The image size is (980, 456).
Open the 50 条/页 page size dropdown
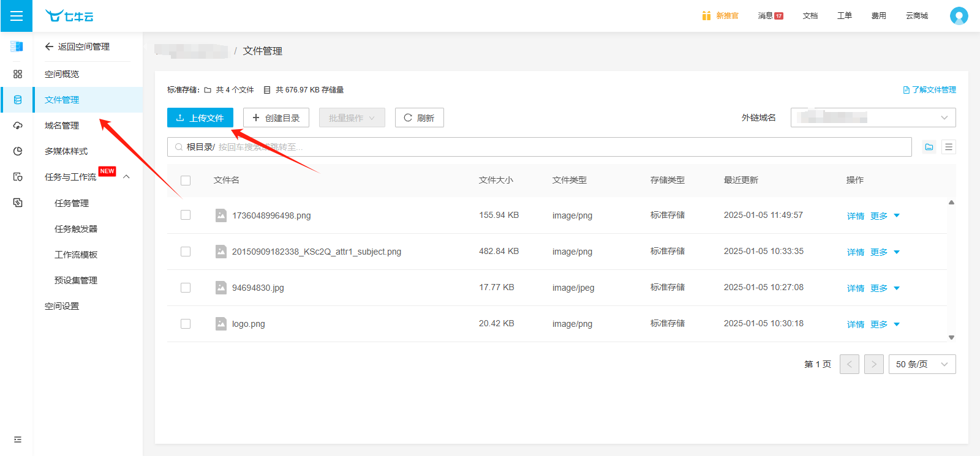(x=922, y=364)
